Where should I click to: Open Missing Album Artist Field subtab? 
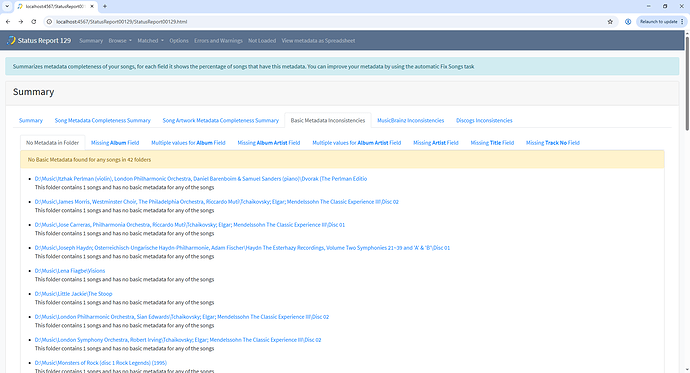(269, 143)
